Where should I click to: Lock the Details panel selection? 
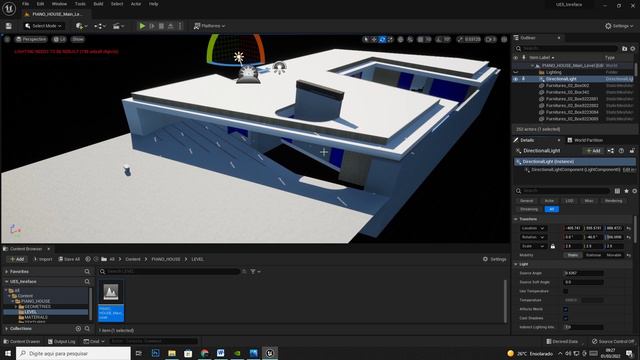[632, 151]
